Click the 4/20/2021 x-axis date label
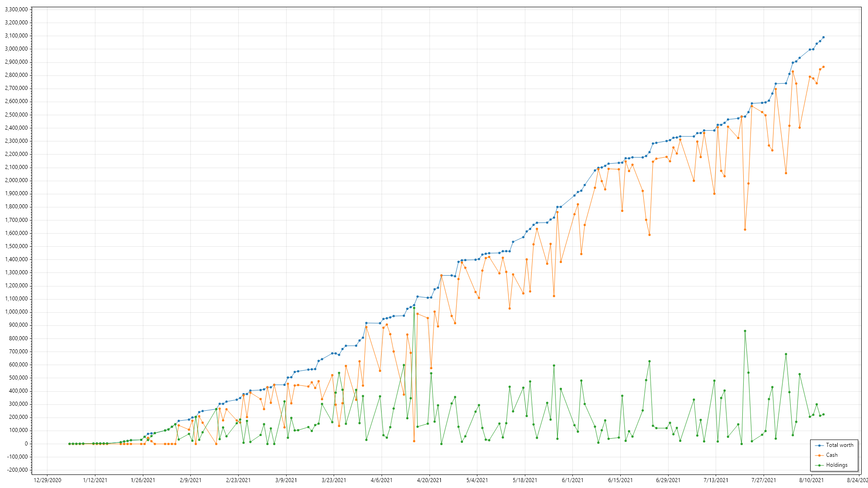 pyautogui.click(x=429, y=480)
